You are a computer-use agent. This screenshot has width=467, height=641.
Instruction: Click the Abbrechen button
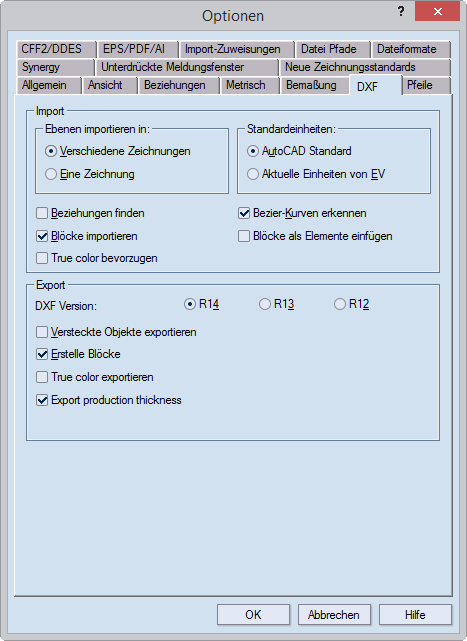tap(334, 614)
